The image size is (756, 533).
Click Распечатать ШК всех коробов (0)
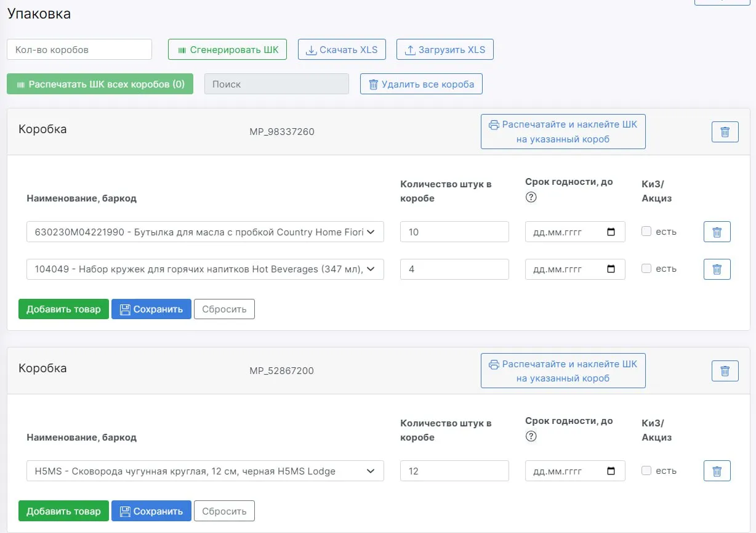[100, 84]
